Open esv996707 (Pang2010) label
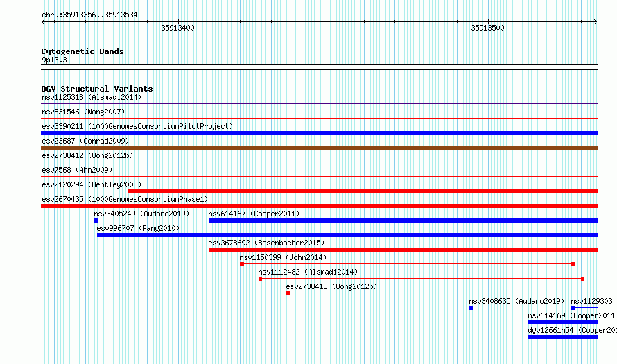This screenshot has width=617, height=364. pyautogui.click(x=138, y=228)
